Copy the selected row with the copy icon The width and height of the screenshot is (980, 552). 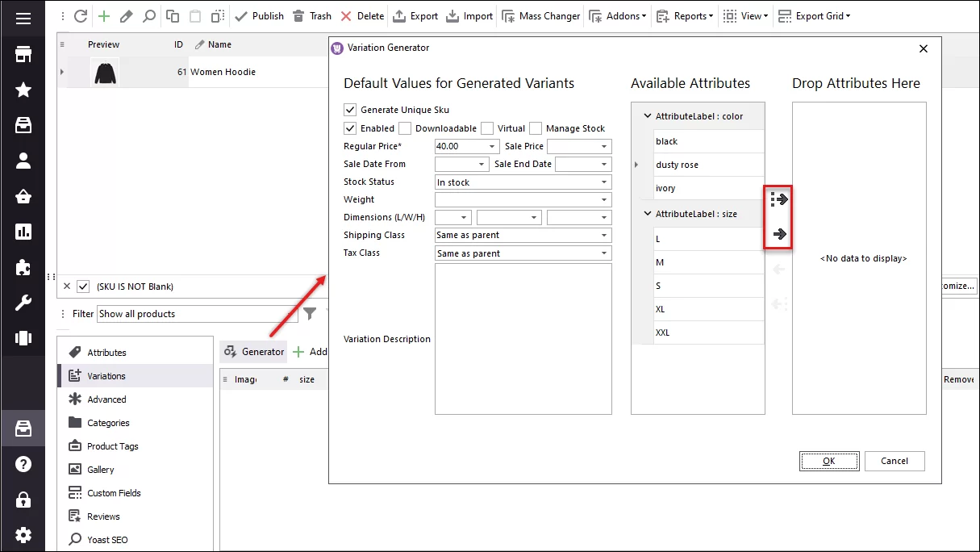click(172, 15)
